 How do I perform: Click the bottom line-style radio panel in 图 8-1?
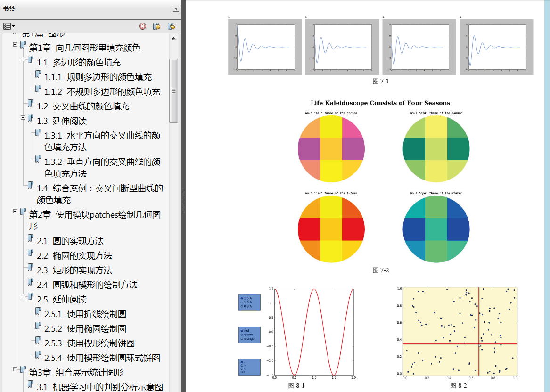click(x=249, y=367)
